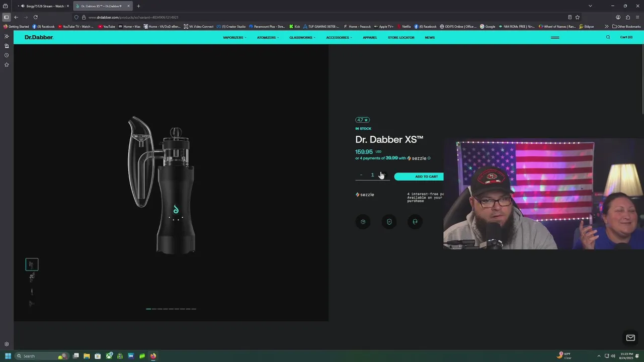The height and width of the screenshot is (362, 644).
Task: Click the Dr.Dabber logo in header
Action: tap(39, 37)
